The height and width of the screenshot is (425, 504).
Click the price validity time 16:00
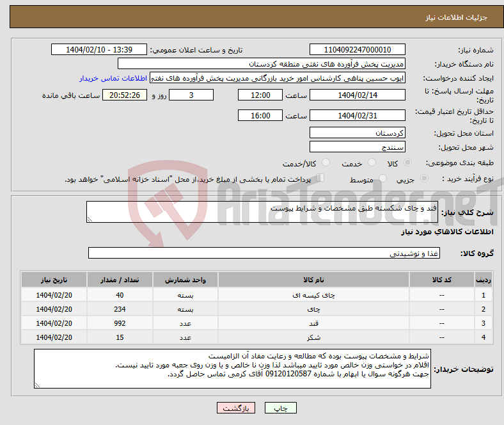click(x=260, y=115)
